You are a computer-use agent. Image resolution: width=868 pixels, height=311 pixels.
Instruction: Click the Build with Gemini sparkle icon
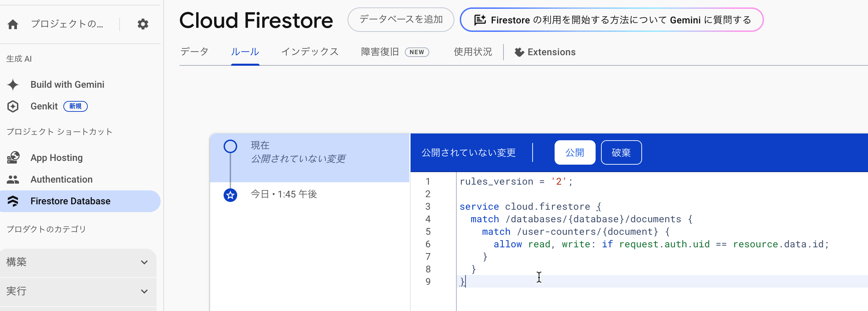point(13,85)
